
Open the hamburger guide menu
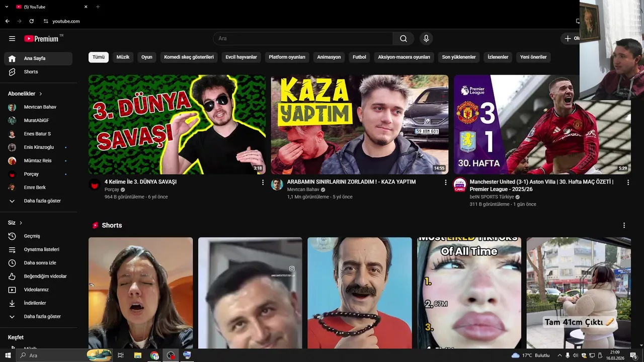coord(12,39)
